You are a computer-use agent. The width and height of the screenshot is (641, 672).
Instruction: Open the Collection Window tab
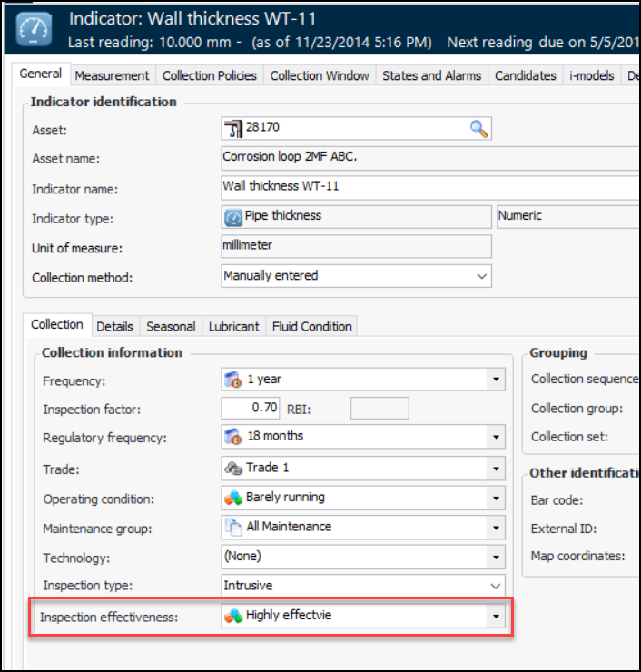[x=320, y=76]
